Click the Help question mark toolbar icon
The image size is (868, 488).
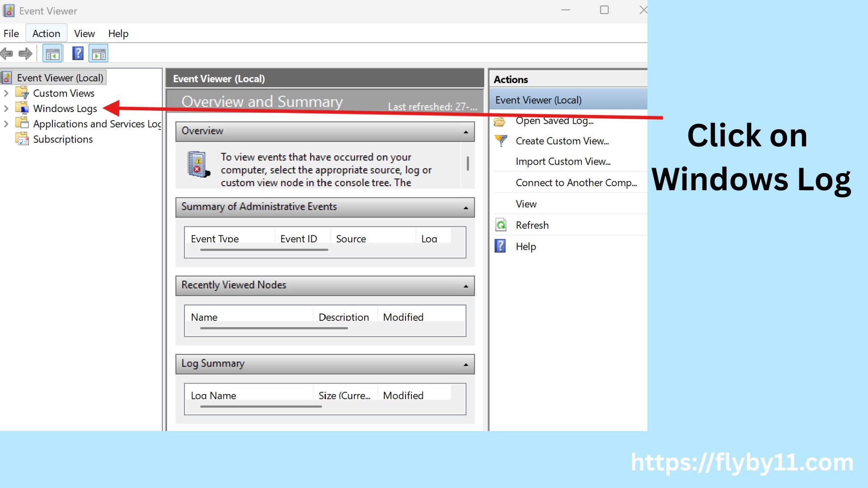pyautogui.click(x=77, y=53)
